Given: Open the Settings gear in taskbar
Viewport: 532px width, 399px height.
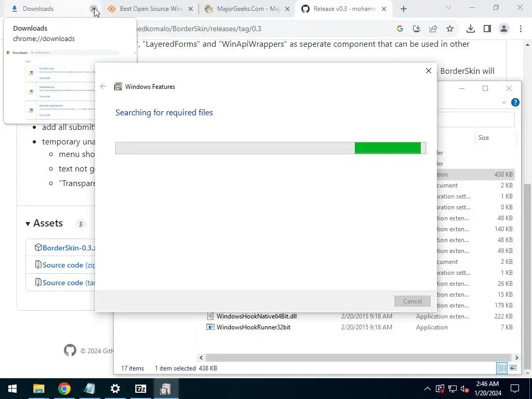Looking at the screenshot, I should click(x=115, y=389).
